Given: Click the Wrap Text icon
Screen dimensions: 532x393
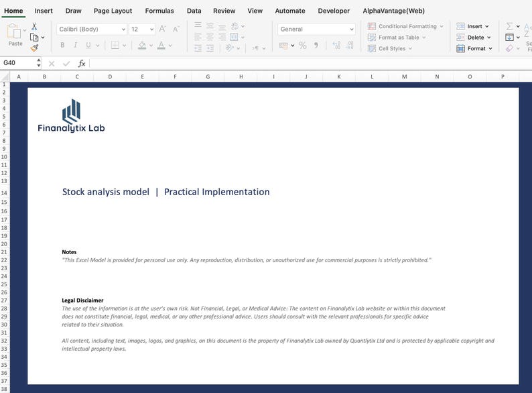Looking at the screenshot, I should [x=234, y=26].
